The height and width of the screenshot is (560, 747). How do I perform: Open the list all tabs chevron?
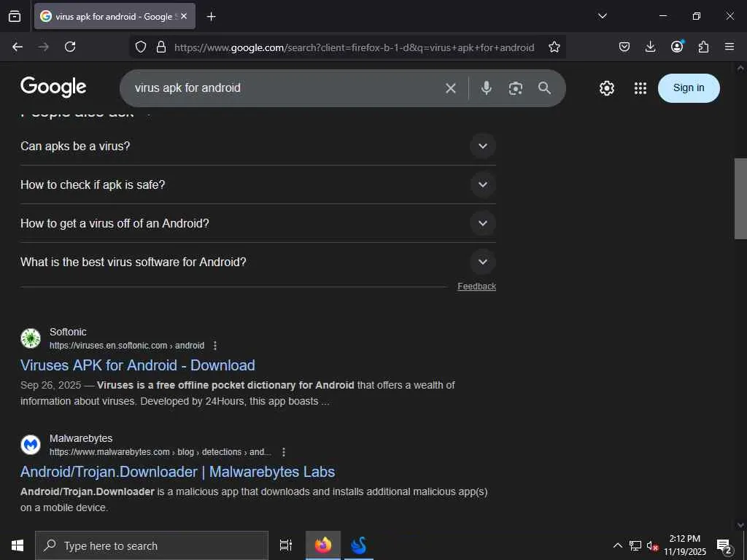(x=602, y=16)
